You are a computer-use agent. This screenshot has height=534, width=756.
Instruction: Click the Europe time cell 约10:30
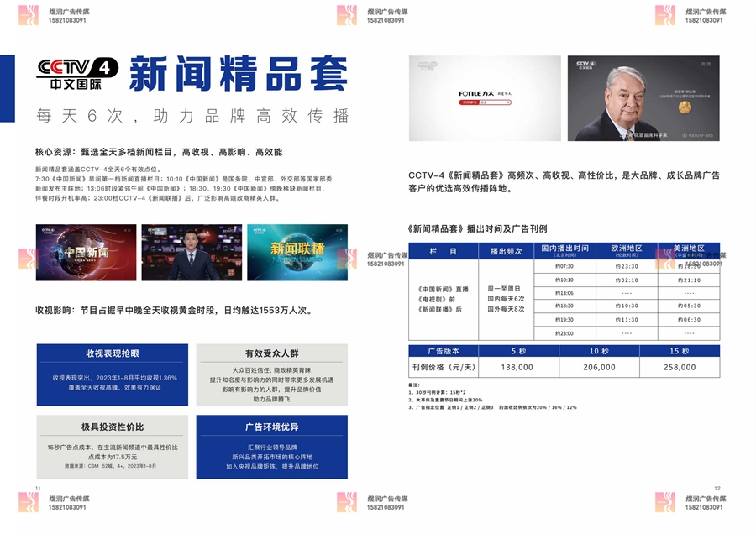click(627, 306)
